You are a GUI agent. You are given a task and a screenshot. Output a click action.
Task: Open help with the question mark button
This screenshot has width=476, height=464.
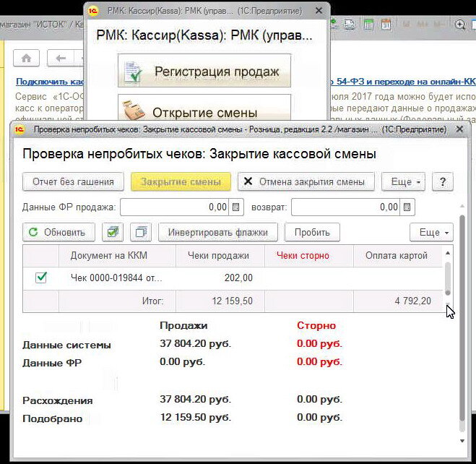pos(443,181)
